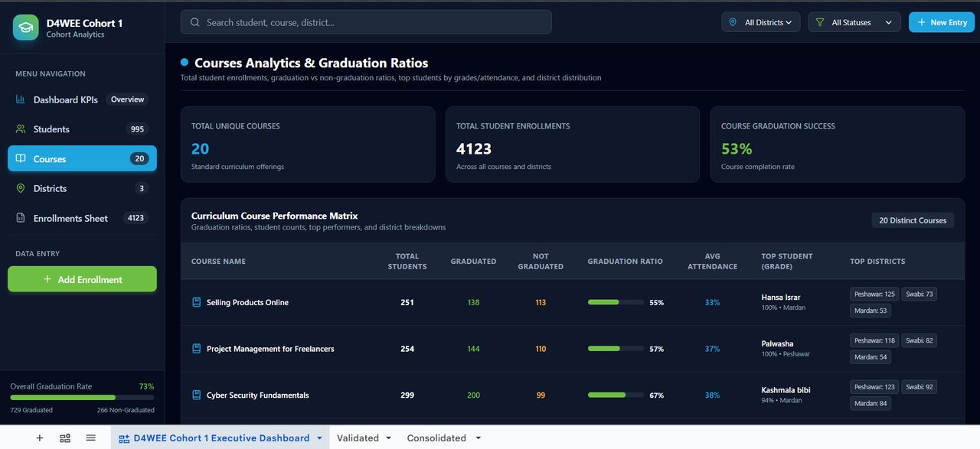Click the graduated count 144
This screenshot has height=449, width=980.
pyautogui.click(x=473, y=349)
